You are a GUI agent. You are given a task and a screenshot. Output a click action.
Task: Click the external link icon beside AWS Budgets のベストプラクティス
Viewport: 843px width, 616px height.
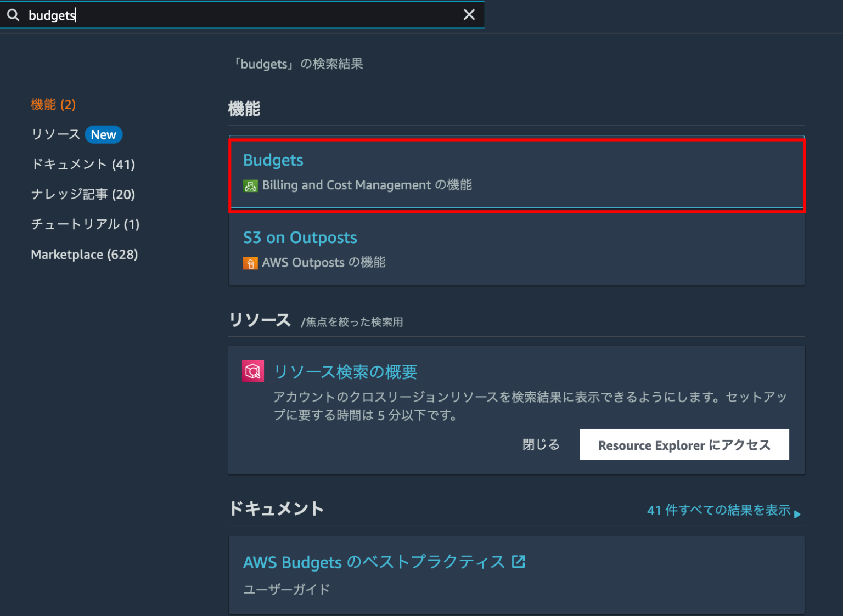pos(518,561)
